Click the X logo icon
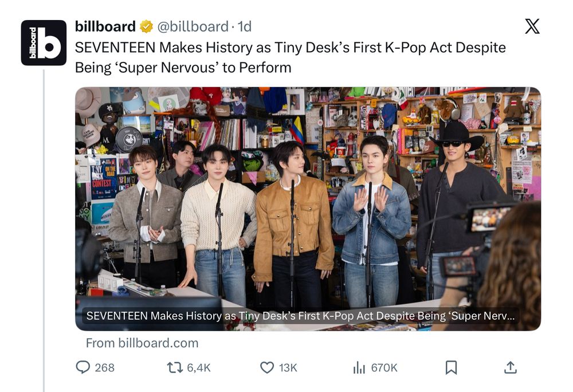The width and height of the screenshot is (573, 392). tap(532, 26)
